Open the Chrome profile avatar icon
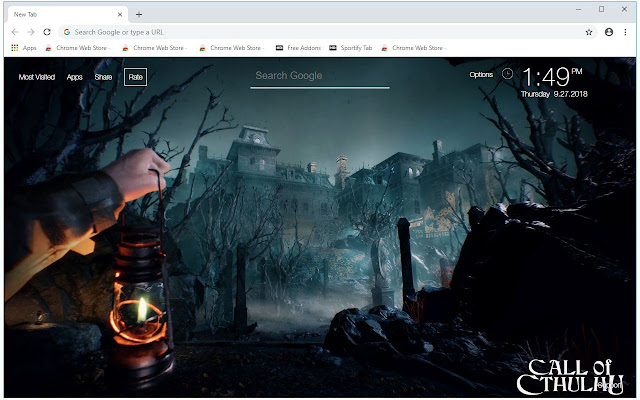Screen dimensions: 640x400 coord(609,32)
